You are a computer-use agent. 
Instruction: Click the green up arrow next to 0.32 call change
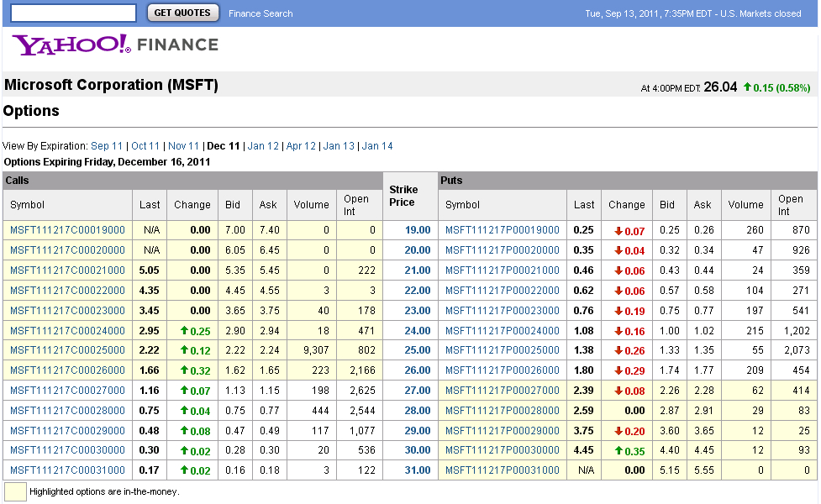coord(184,370)
